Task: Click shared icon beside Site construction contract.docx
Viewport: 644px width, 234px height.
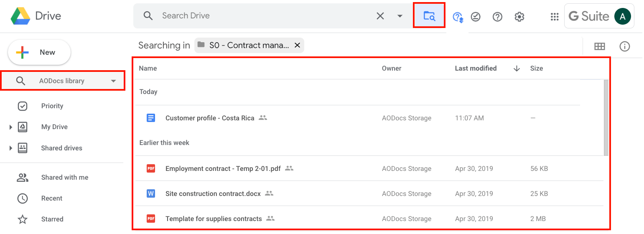Action: pyautogui.click(x=269, y=193)
